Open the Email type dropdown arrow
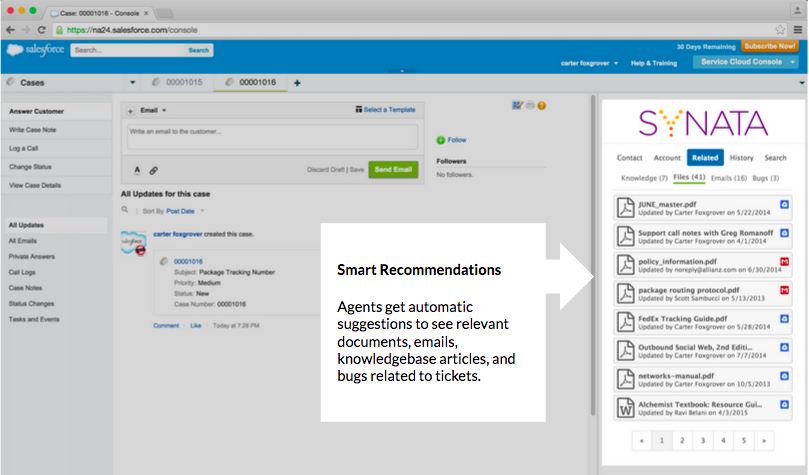Image resolution: width=809 pixels, height=475 pixels. [164, 110]
